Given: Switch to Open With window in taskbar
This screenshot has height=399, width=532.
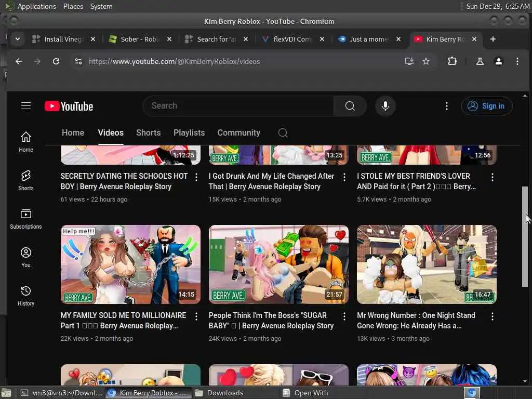Looking at the screenshot, I should click(x=323, y=393).
